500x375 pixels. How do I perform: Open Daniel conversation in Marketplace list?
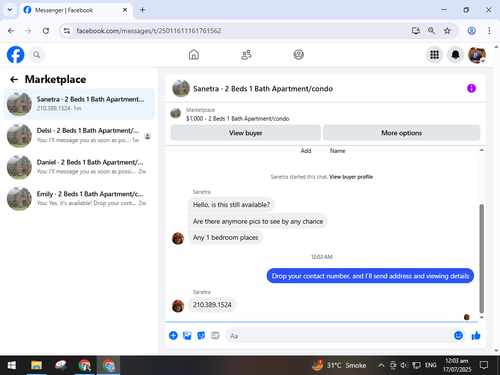point(79,167)
